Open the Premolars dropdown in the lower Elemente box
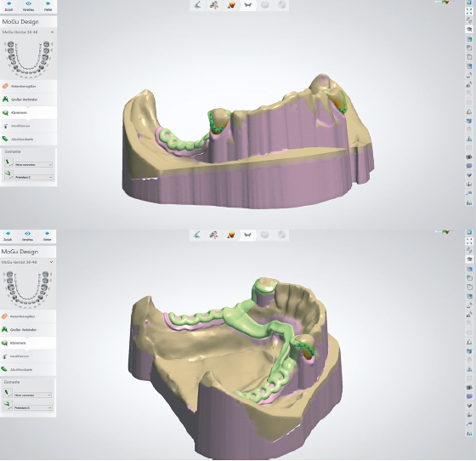Screen dimensions: 476x461 (33, 408)
